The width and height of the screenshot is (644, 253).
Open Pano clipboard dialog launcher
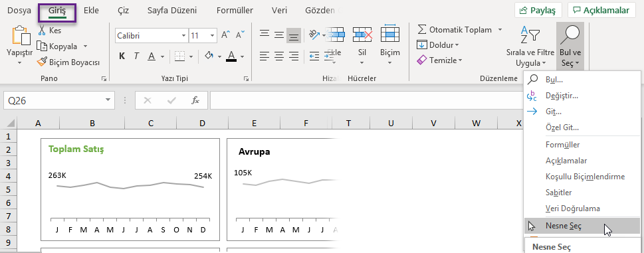coord(104,78)
